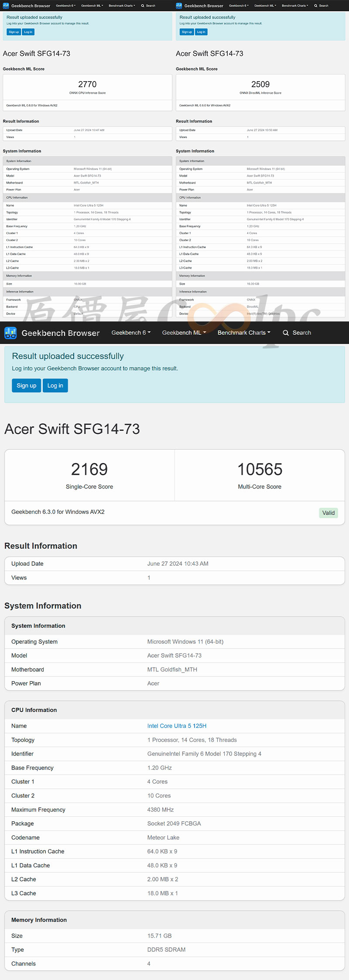Click Log in on the 2509 DirectML page
The height and width of the screenshot is (980, 349).
pyautogui.click(x=201, y=32)
